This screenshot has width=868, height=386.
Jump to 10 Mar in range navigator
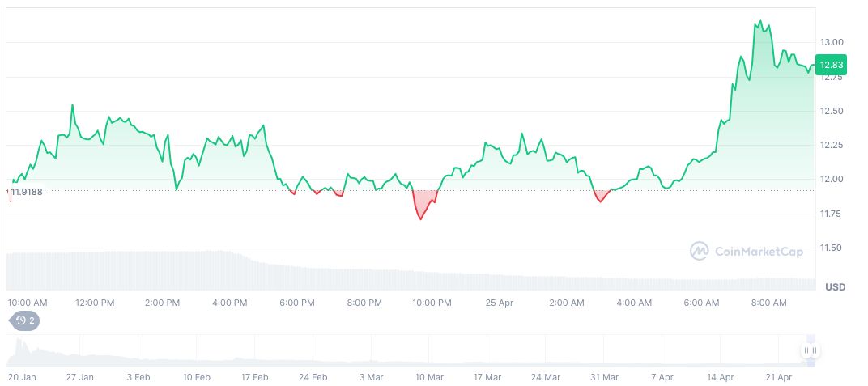point(429,377)
